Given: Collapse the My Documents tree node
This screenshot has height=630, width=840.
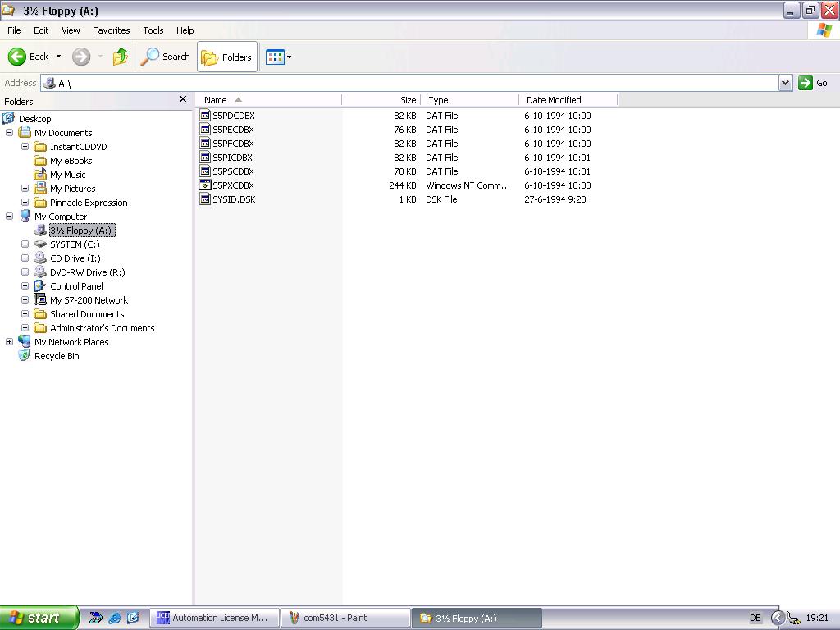Looking at the screenshot, I should tap(10, 133).
